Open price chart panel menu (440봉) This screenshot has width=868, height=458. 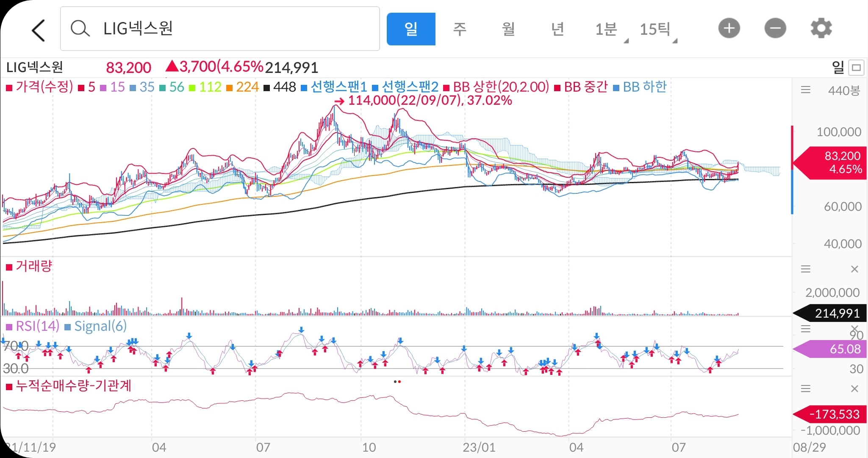coord(806,90)
